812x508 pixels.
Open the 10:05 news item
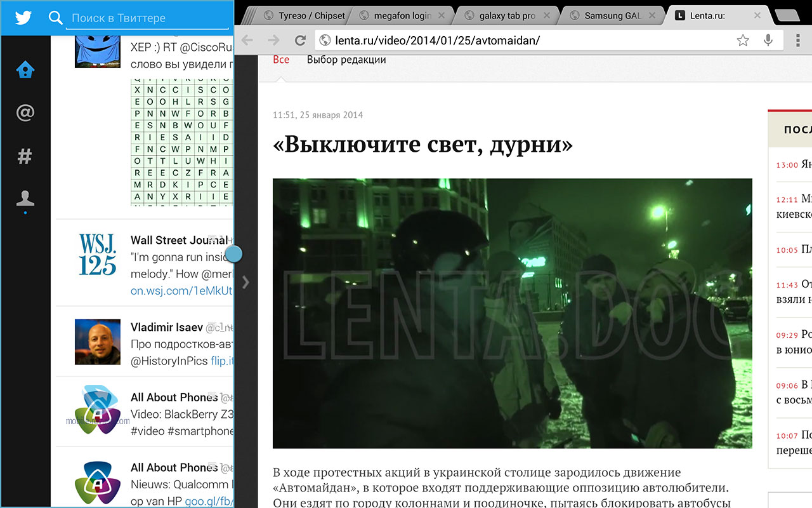click(x=794, y=250)
